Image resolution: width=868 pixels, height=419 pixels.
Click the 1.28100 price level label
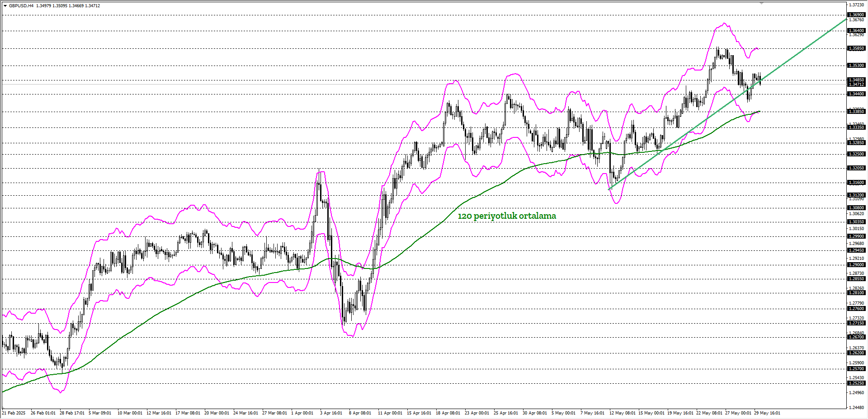point(856,293)
